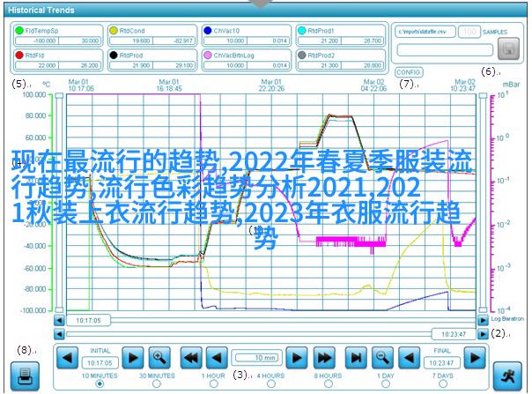Image resolution: width=532 pixels, height=394 pixels.
Task: Click the left arrow beside FINAL time
Action: [409, 357]
